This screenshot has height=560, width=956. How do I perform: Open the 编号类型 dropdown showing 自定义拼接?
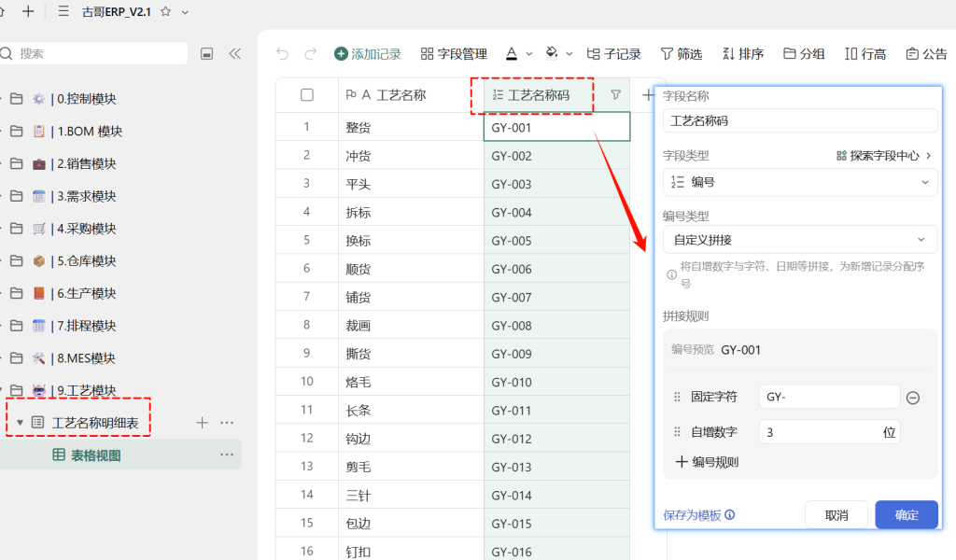(x=800, y=240)
